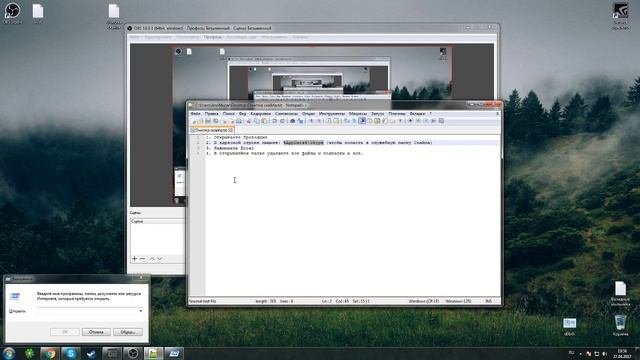Click text line 4 about deleting all files
Image resolution: width=640 pixels, height=360 pixels.
coord(284,153)
